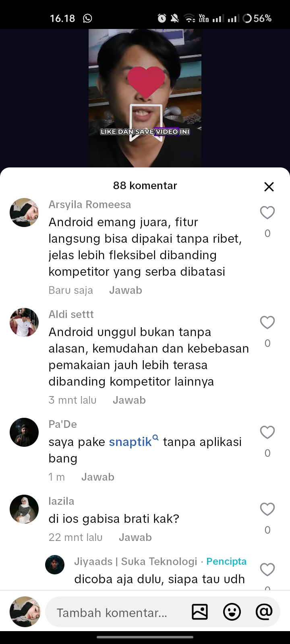Screen dimensions: 290x644
Task: Like lazila's comment about ios
Action: pos(267,509)
